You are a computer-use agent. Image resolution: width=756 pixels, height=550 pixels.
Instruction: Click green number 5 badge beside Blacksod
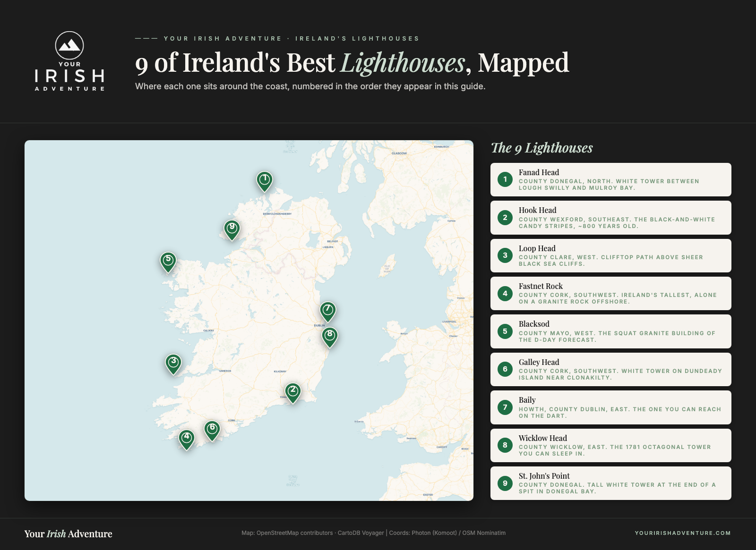(x=505, y=331)
